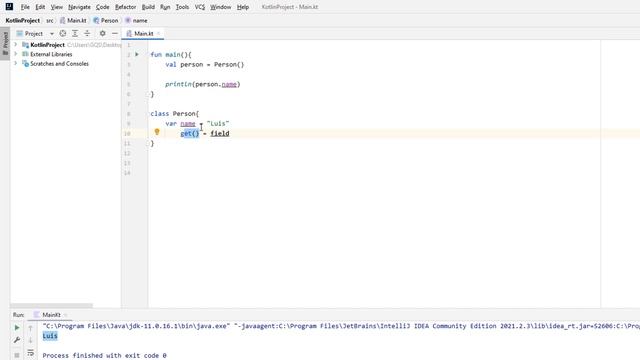Viewport: 640px width, 360px height.
Task: Open Project panel settings gear
Action: point(102,33)
